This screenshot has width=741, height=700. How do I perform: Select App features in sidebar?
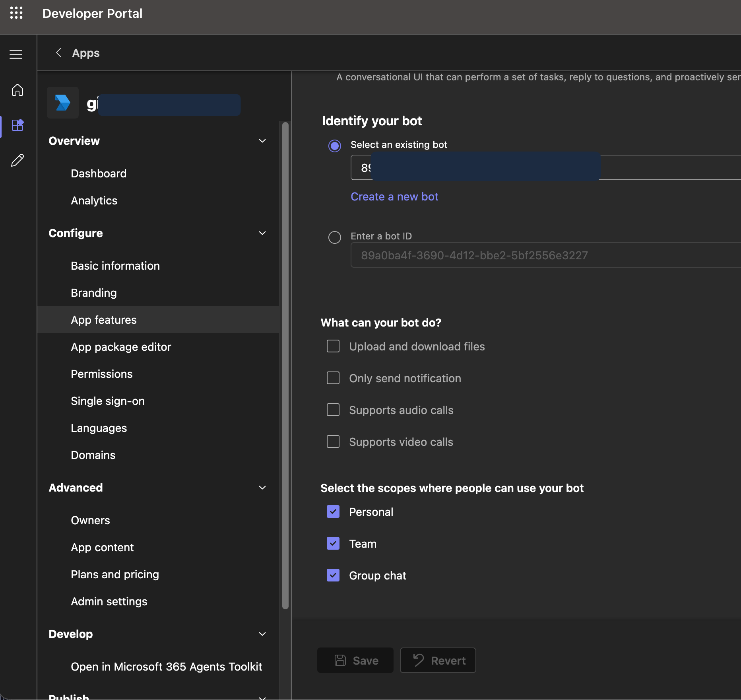pyautogui.click(x=158, y=319)
